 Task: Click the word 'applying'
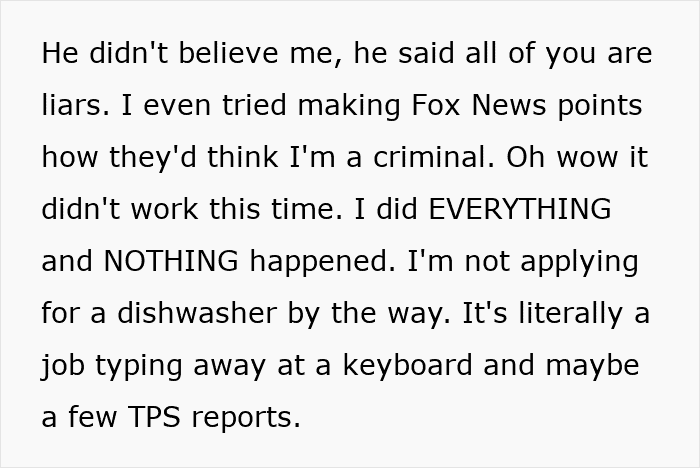pos(579,261)
